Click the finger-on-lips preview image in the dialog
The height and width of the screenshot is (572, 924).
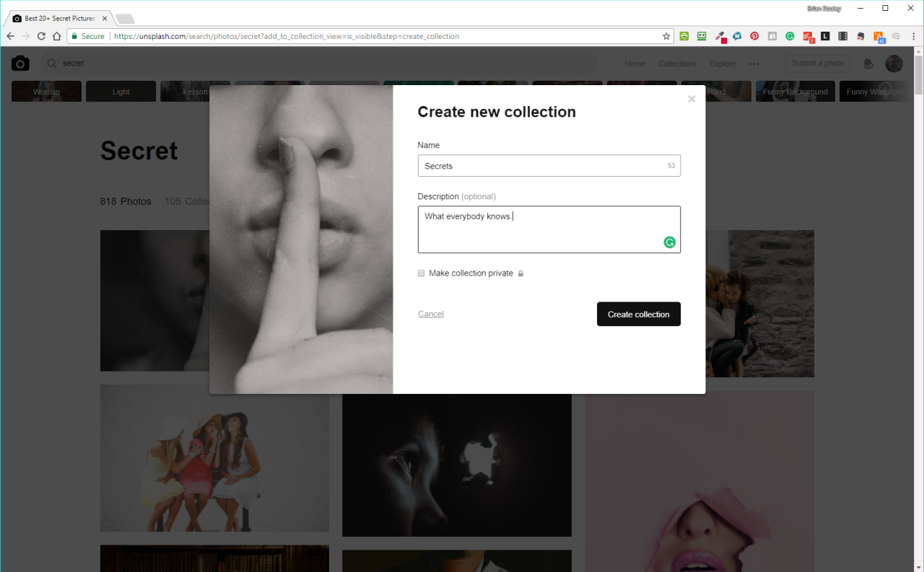click(x=301, y=239)
